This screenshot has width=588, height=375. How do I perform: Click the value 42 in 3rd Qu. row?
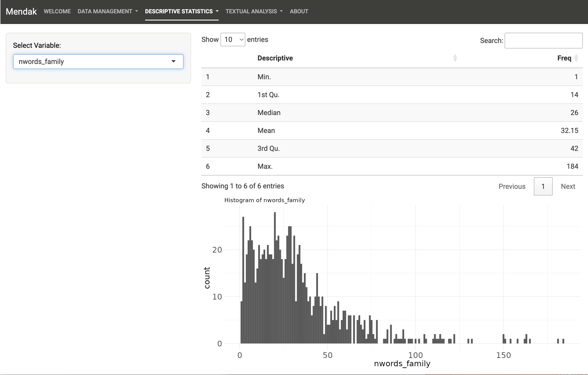pos(574,148)
